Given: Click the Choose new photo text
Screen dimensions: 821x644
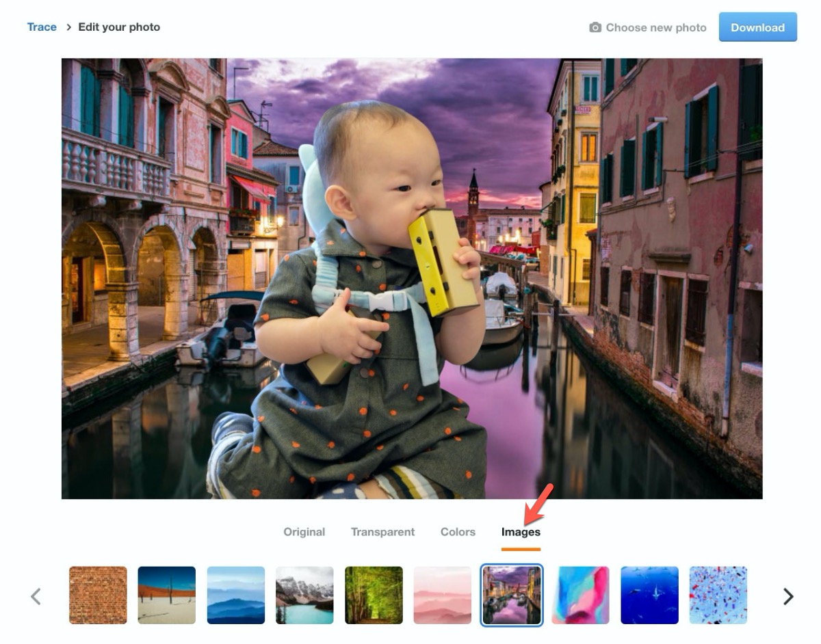Looking at the screenshot, I should tap(655, 27).
